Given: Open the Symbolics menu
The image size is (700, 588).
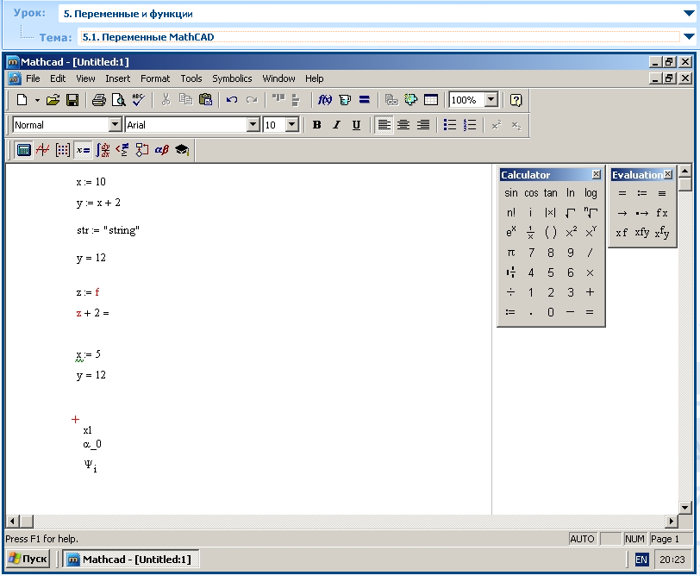Looking at the screenshot, I should 232,78.
